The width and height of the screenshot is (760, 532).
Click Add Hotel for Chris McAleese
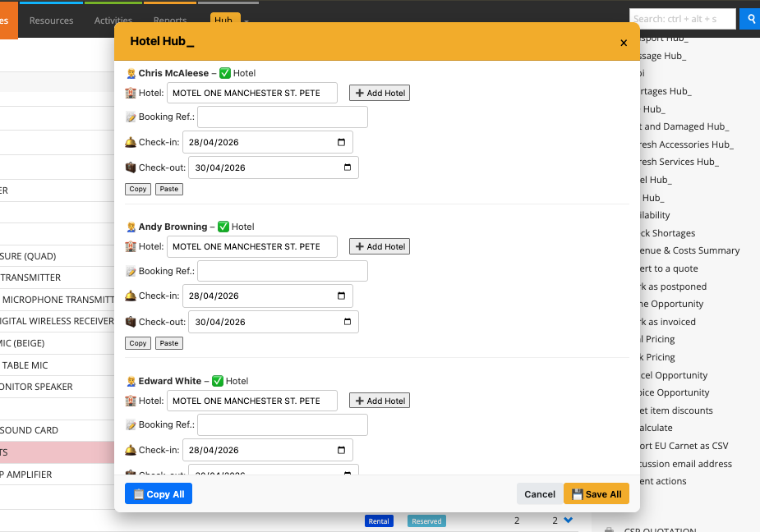coord(380,93)
